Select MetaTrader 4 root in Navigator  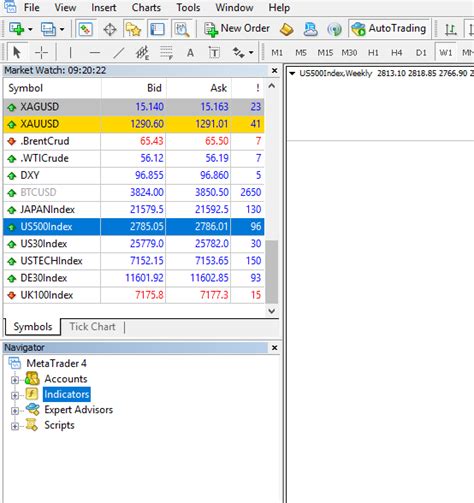tap(56, 363)
